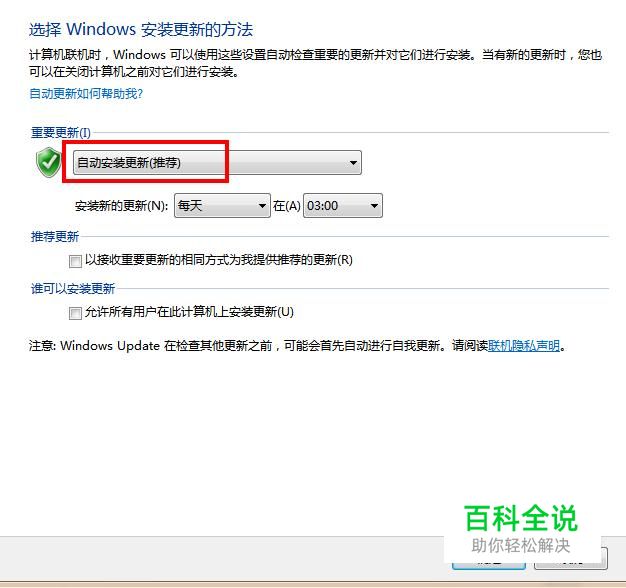Open the 自动更新如何帮助我? help link
Viewport: 626px width, 588px height.
tap(86, 94)
